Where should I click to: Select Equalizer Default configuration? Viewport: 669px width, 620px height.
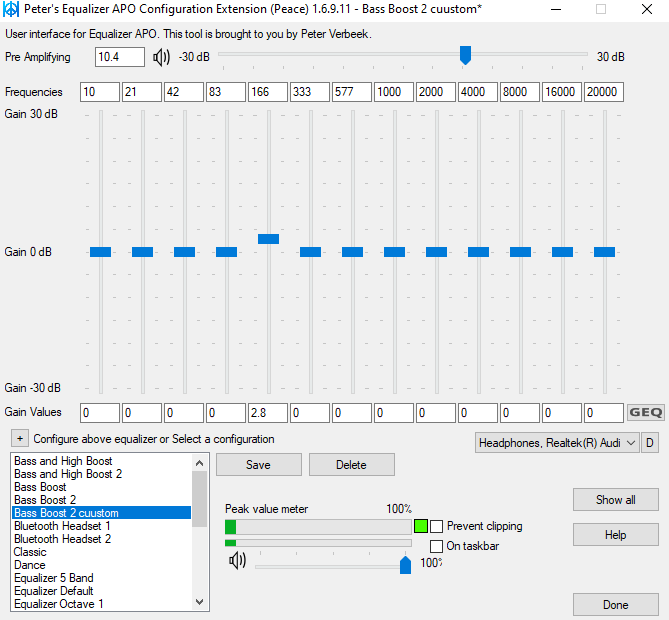tap(102, 591)
